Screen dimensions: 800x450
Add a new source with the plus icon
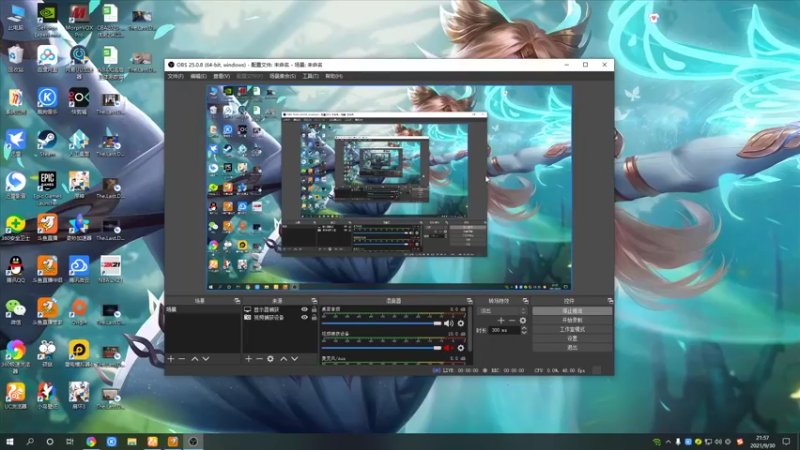pyautogui.click(x=248, y=359)
